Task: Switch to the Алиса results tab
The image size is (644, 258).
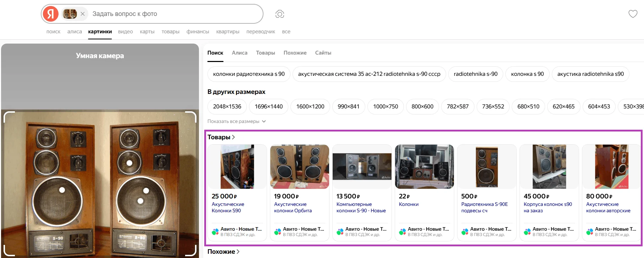Action: (239, 53)
